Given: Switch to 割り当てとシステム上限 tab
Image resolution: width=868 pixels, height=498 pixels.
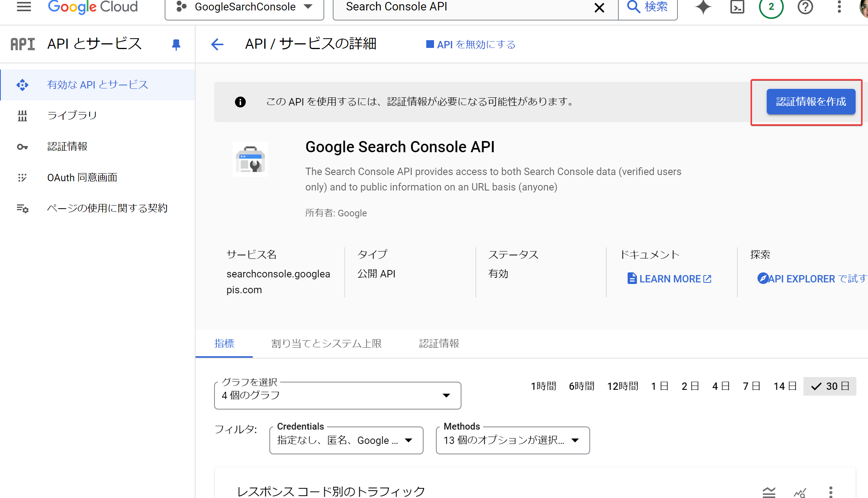Looking at the screenshot, I should click(327, 343).
